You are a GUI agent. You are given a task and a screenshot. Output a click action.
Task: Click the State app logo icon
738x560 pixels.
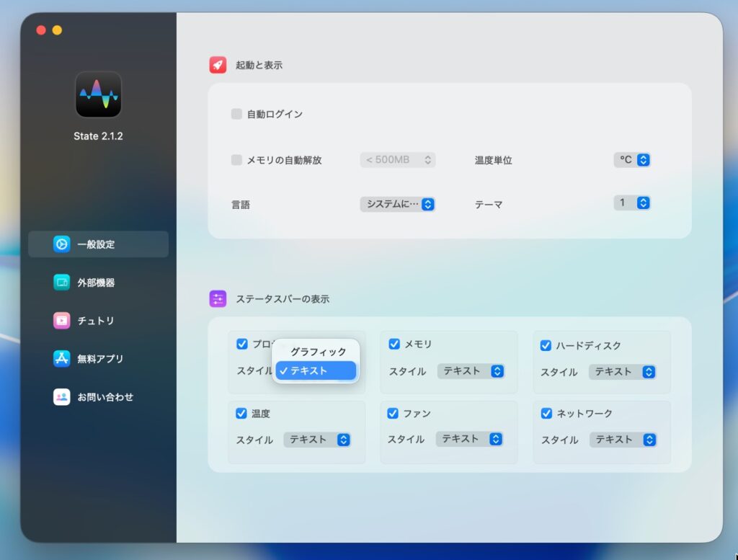[98, 94]
